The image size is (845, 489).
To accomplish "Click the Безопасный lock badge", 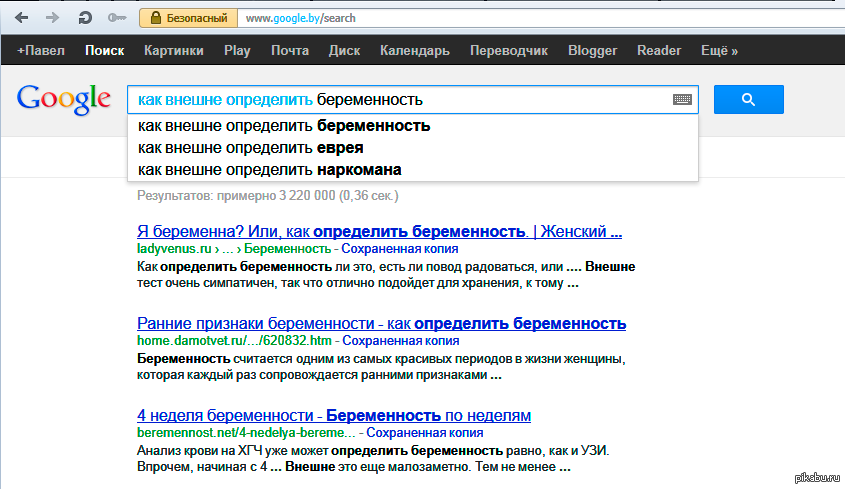I will [190, 18].
